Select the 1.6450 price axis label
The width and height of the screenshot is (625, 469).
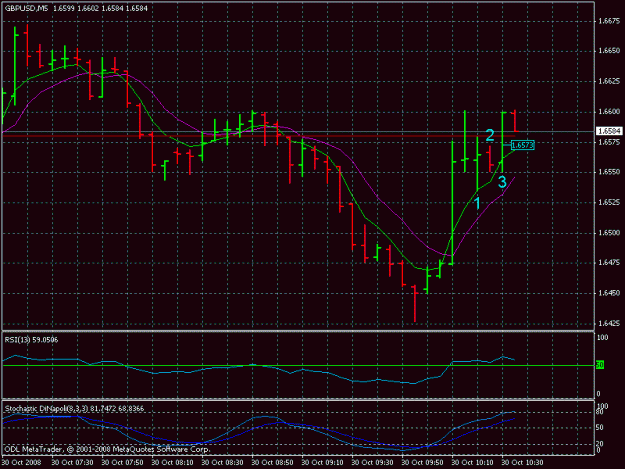tap(609, 293)
